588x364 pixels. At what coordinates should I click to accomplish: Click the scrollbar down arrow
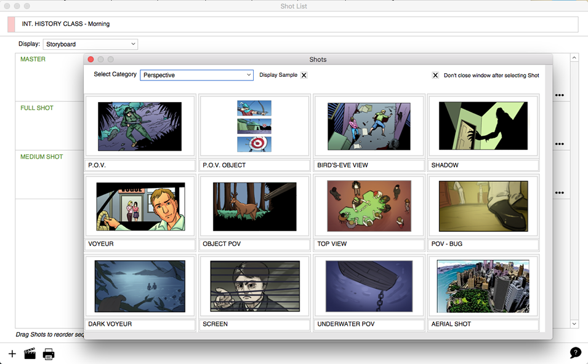pyautogui.click(x=574, y=323)
